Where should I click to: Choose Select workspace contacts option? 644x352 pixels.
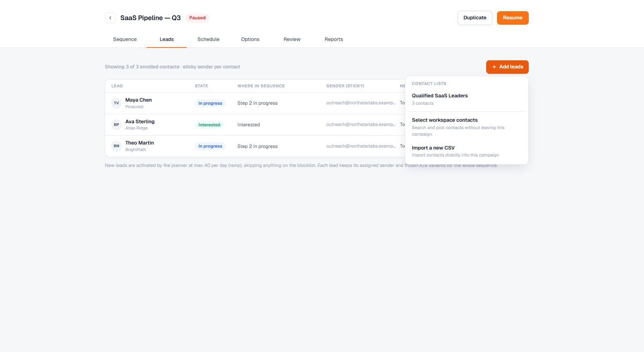click(467, 127)
